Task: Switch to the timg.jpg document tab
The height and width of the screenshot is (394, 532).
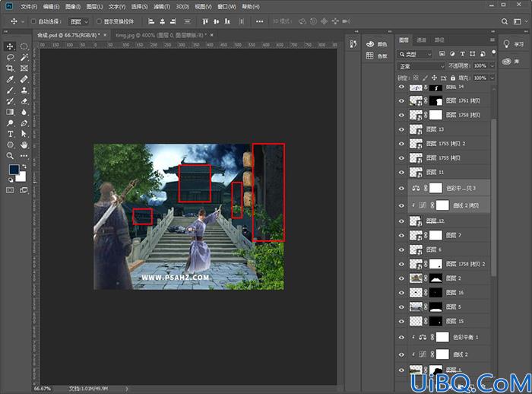Action: tap(161, 35)
